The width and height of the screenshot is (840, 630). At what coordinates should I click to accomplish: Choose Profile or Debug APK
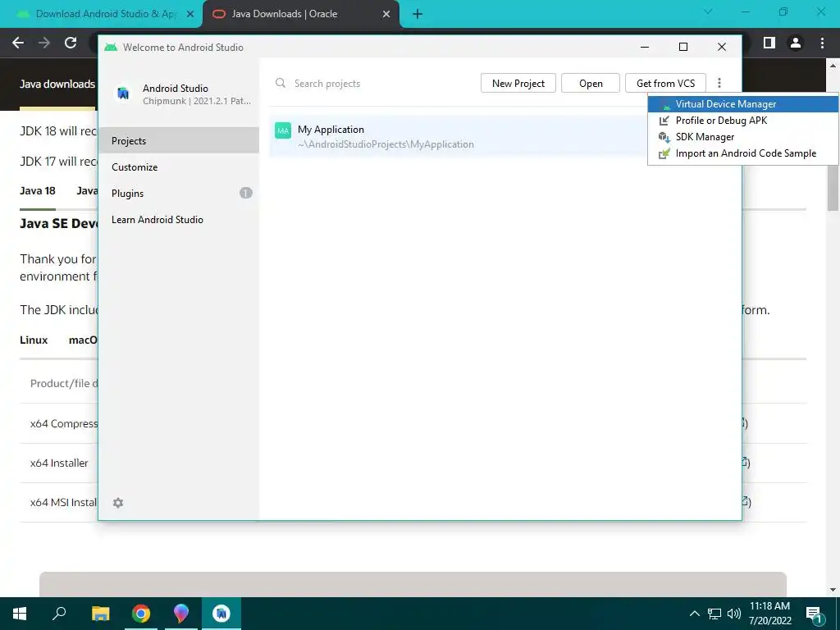tap(742, 121)
